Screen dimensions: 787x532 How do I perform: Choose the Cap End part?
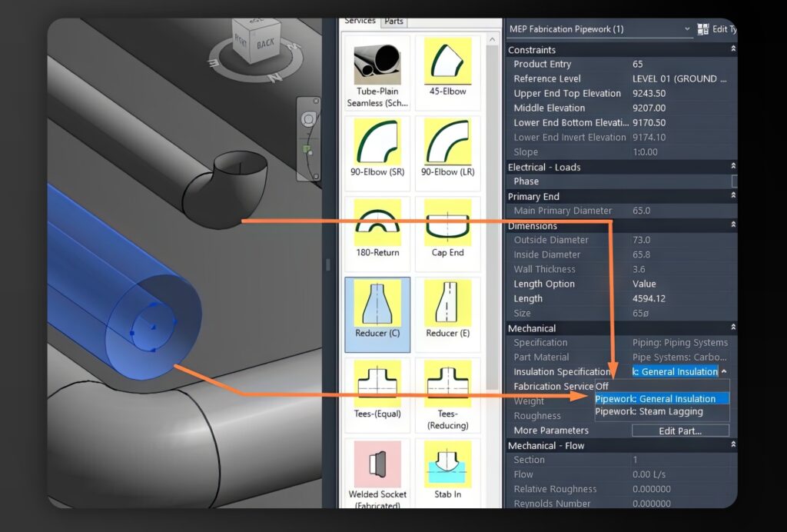pos(448,234)
